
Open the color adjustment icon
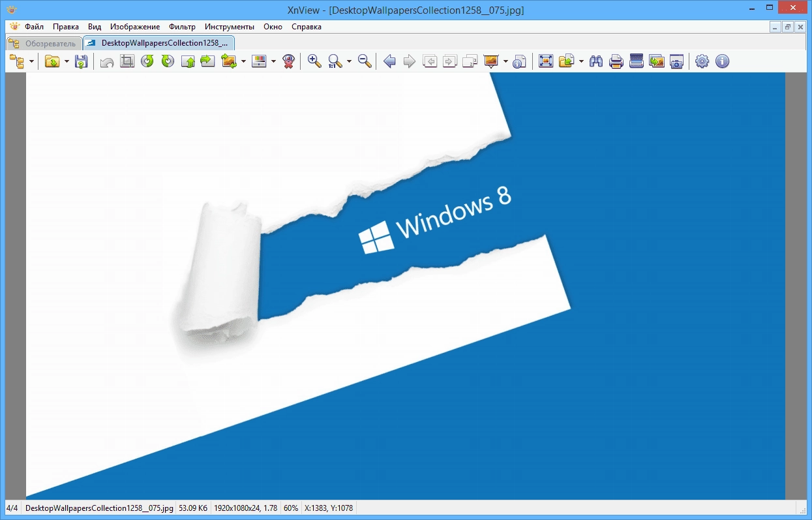(x=259, y=61)
